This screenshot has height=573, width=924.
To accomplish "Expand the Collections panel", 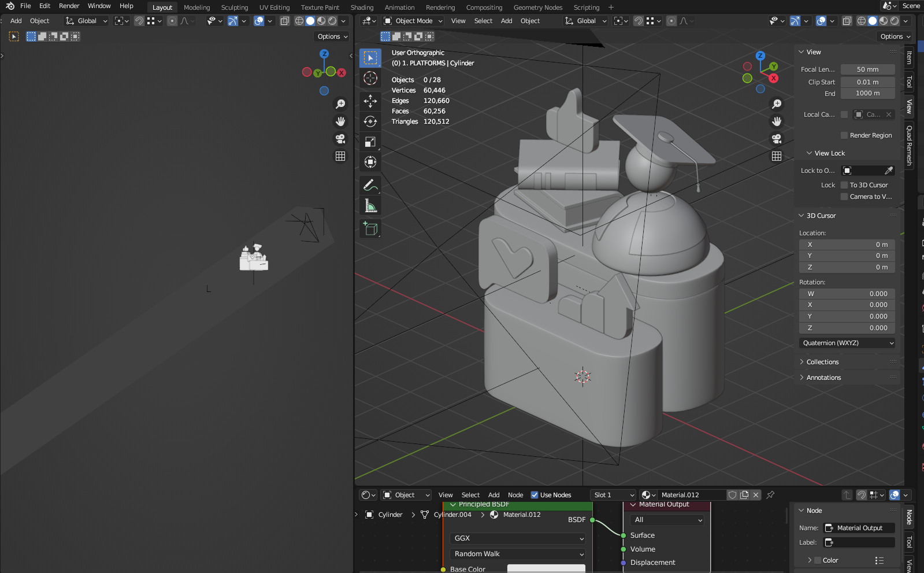I will [x=822, y=362].
